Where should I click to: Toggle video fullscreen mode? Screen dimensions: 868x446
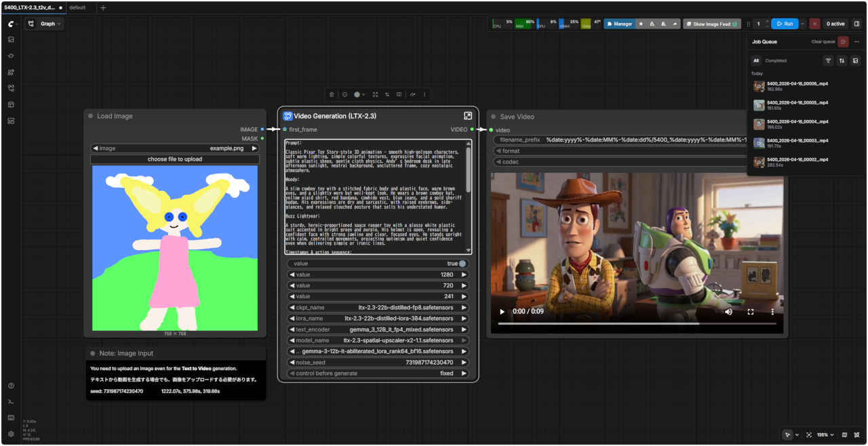750,312
